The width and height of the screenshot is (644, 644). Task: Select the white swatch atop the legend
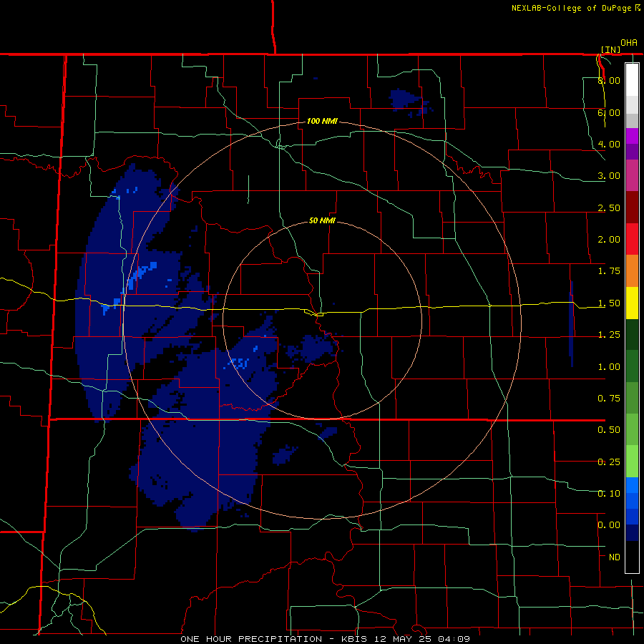[x=632, y=79]
